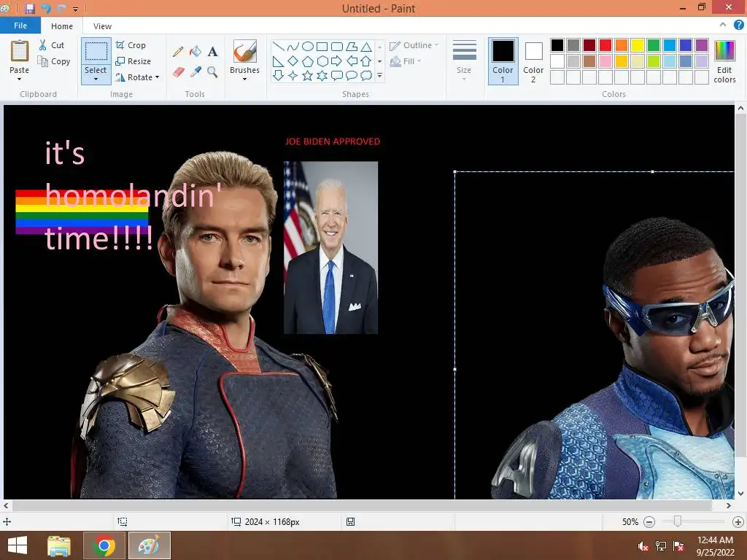This screenshot has width=747, height=560.
Task: Customize Quick Access Toolbar dropdown arrow
Action: pos(75,9)
